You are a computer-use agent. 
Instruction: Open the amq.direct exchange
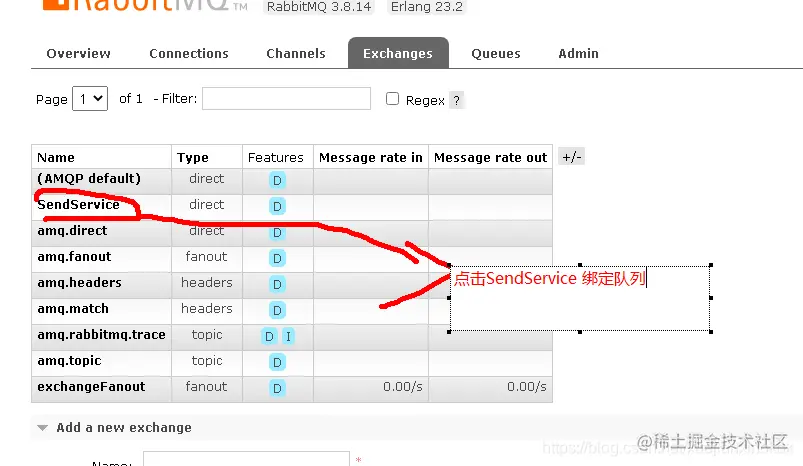point(72,230)
